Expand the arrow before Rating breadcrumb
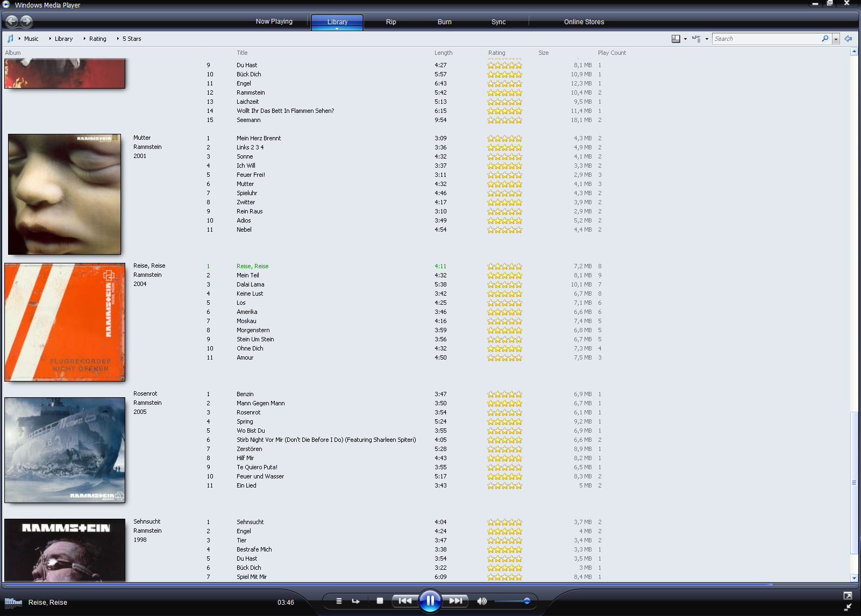861x616 pixels. point(85,39)
